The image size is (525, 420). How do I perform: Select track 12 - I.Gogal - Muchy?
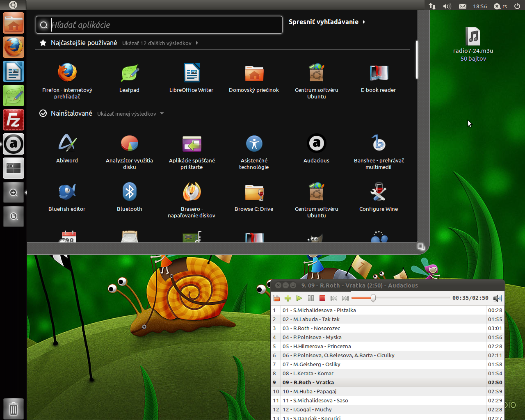click(x=388, y=409)
